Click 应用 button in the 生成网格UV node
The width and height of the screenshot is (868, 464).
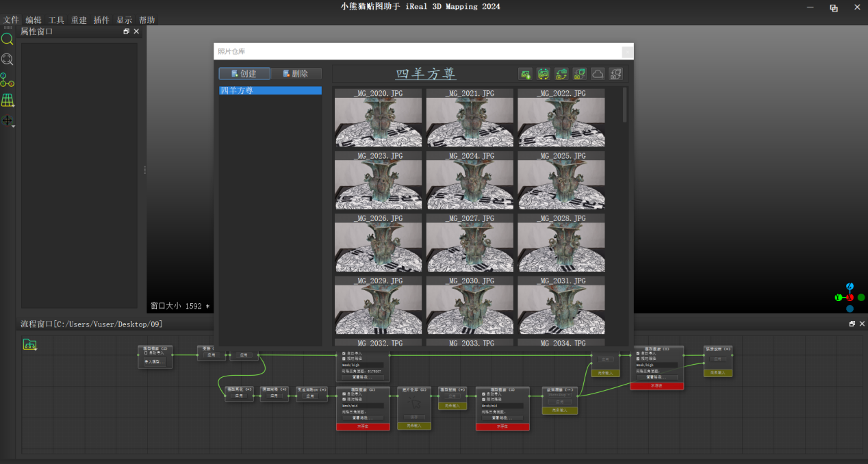click(310, 396)
